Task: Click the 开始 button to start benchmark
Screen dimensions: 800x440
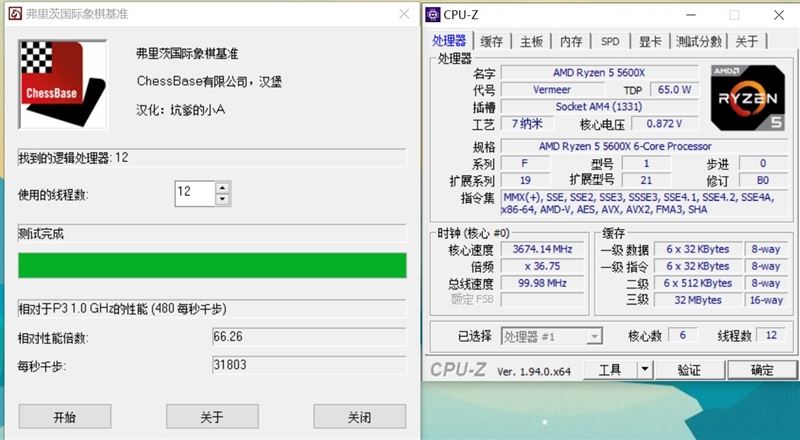Action: pyautogui.click(x=65, y=417)
